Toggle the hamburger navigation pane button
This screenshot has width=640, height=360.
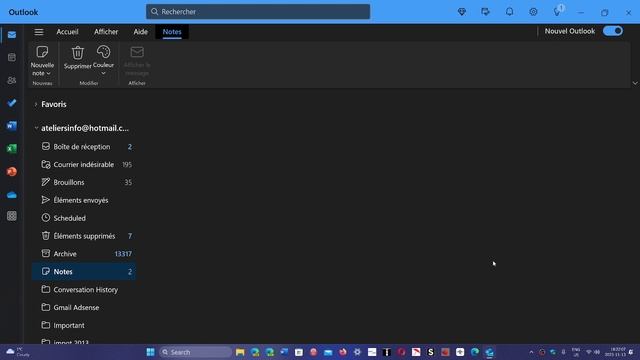pos(39,31)
